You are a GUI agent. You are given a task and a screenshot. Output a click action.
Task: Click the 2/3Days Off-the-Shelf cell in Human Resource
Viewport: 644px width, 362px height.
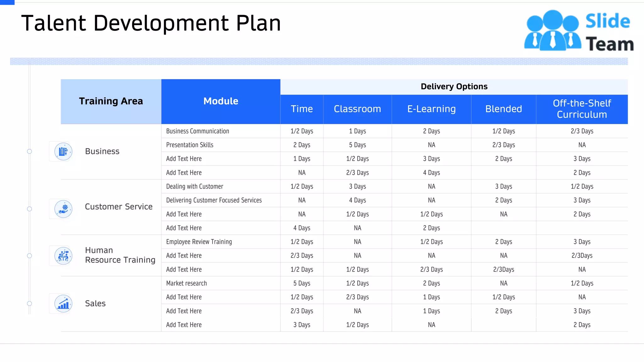coord(582,256)
